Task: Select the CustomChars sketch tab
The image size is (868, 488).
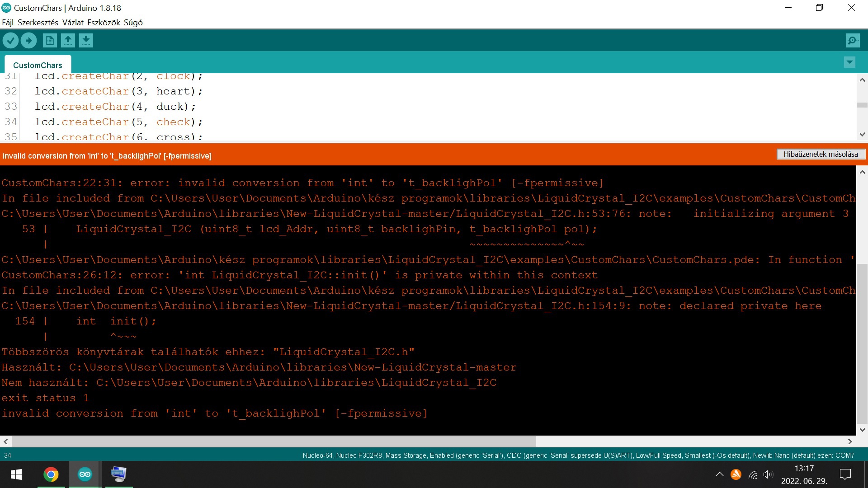Action: pyautogui.click(x=38, y=65)
